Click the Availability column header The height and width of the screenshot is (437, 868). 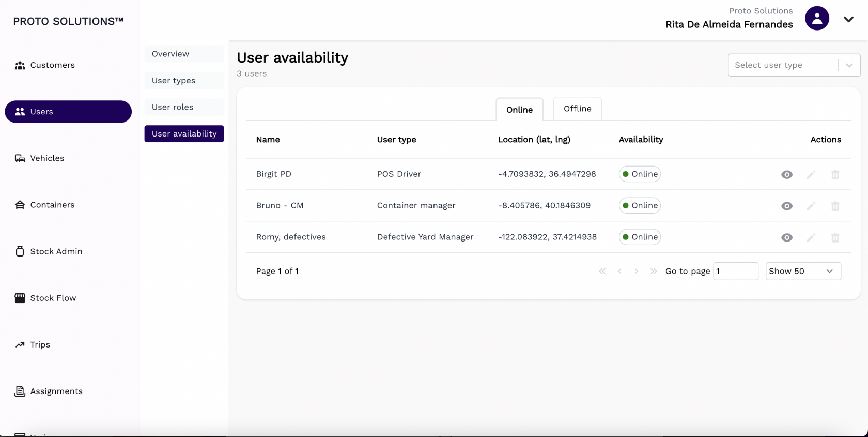pos(641,140)
